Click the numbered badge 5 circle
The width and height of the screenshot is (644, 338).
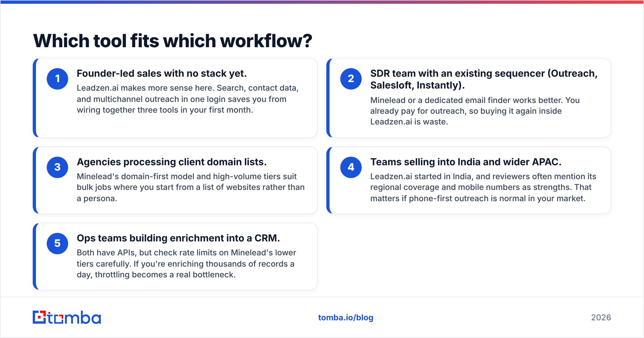[57, 243]
